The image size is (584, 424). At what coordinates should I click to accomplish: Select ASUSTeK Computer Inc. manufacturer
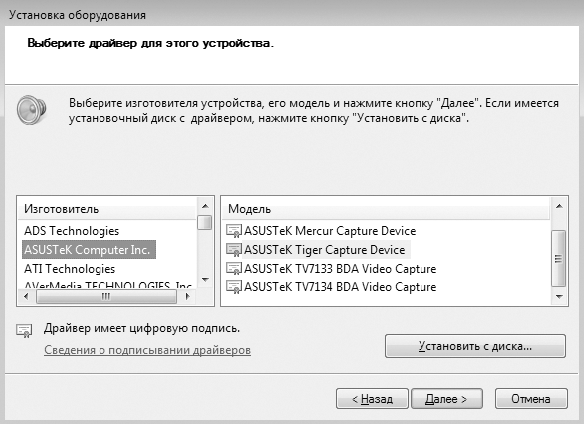click(89, 250)
